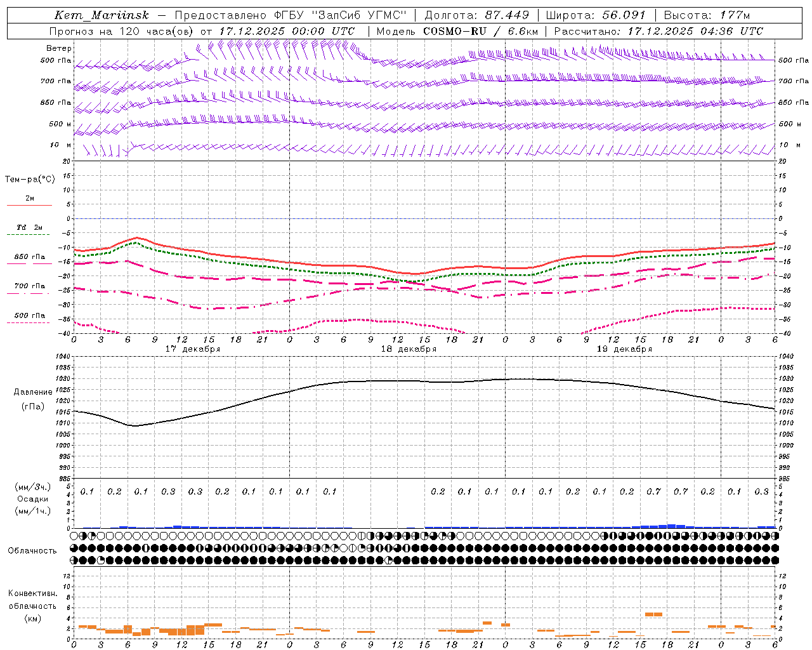Click the model name "COSMO-RU / 6.6км"
812x650 pixels.
tap(480, 31)
